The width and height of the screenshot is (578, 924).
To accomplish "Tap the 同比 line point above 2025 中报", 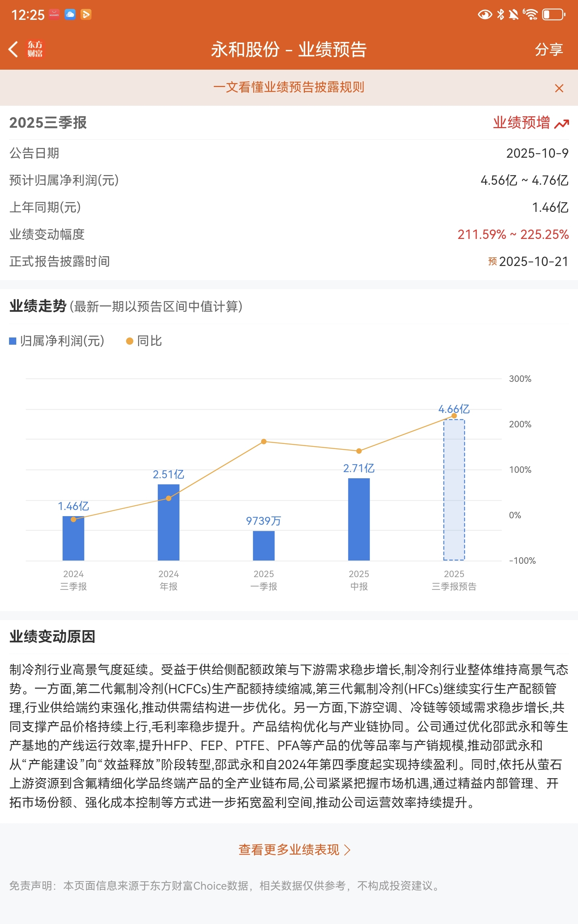I will [359, 451].
